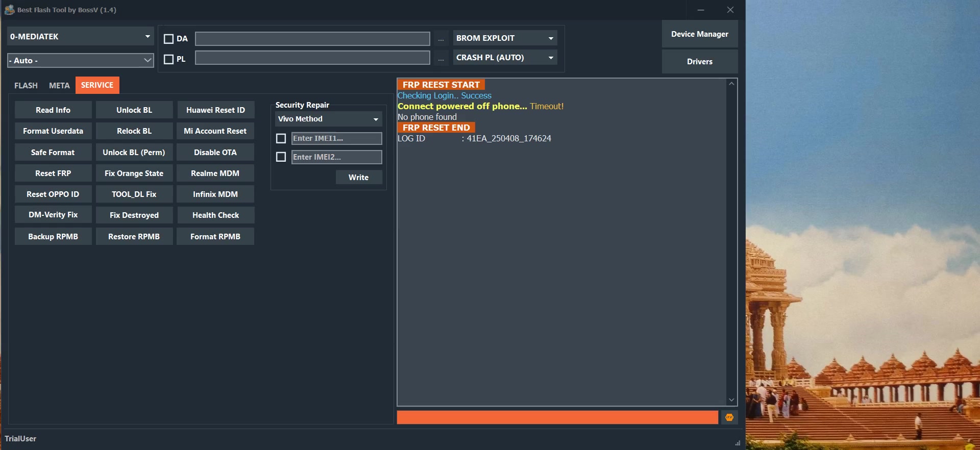Open the 0-MEDIATEK platform dropdown
The width and height of the screenshot is (980, 450).
[x=81, y=37]
